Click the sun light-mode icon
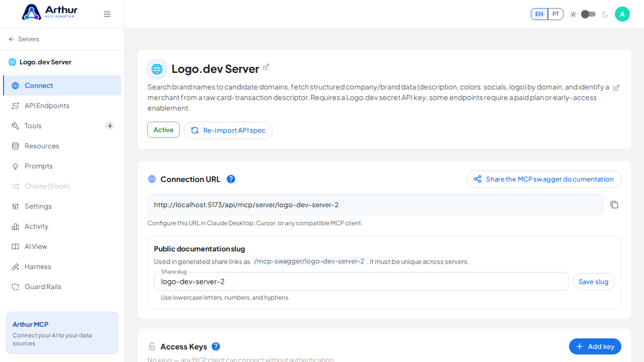Screen dimensions: 644x362 [573, 14]
